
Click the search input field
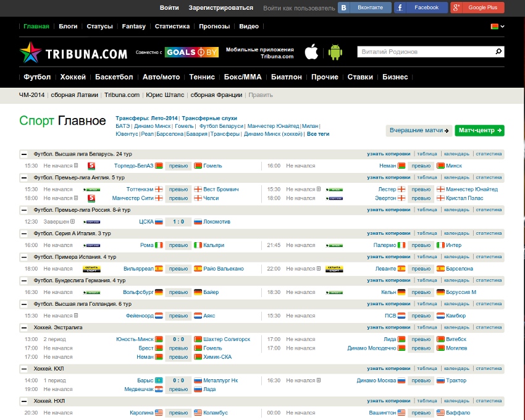pos(425,52)
